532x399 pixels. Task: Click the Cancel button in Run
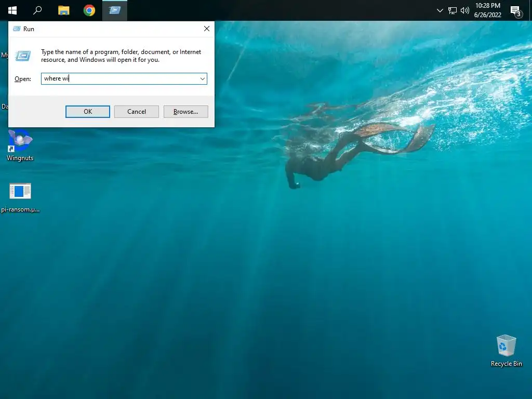coord(137,112)
